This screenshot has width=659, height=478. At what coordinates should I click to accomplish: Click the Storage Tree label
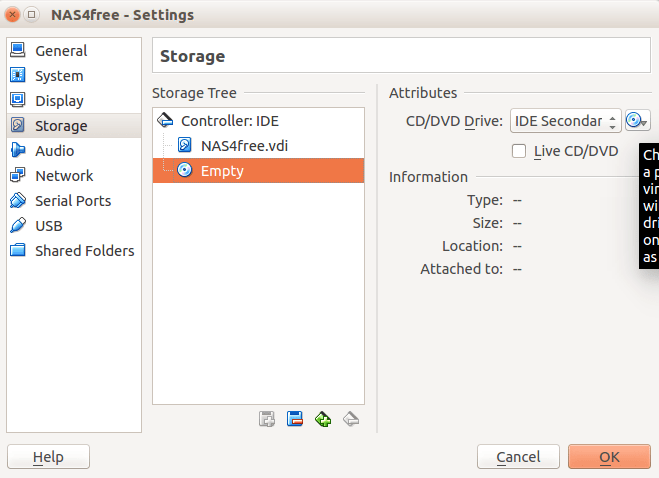click(x=194, y=93)
